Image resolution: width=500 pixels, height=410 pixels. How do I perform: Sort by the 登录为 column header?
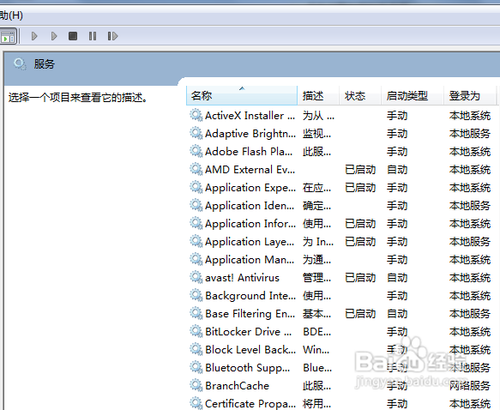(x=470, y=96)
